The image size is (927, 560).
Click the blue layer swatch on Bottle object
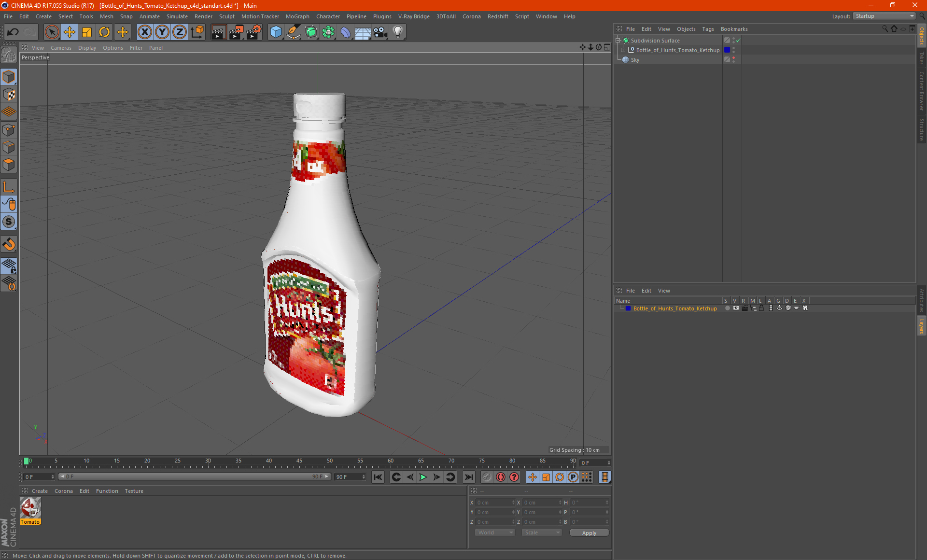click(727, 50)
